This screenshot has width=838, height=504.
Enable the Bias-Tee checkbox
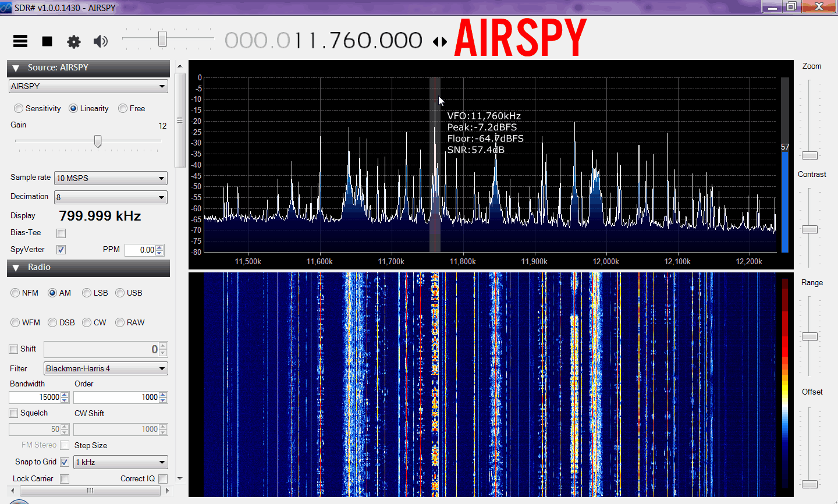tap(61, 233)
